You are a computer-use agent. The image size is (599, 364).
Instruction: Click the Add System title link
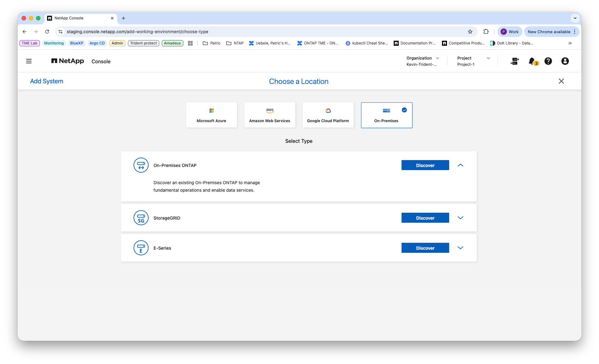tap(47, 81)
